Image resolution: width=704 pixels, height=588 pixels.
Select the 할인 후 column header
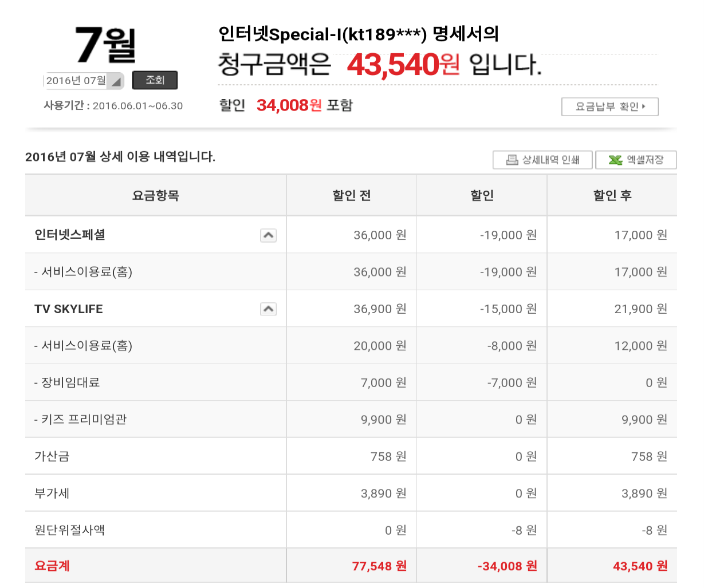click(612, 196)
